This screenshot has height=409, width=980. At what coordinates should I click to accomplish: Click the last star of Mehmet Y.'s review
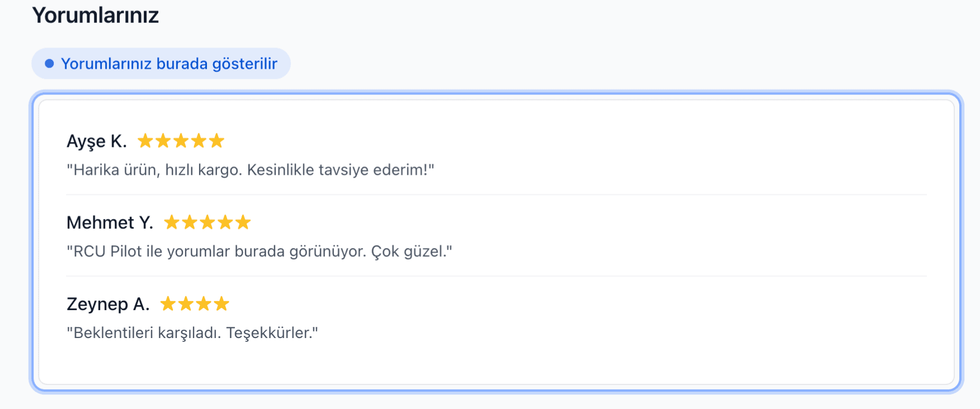point(243,222)
